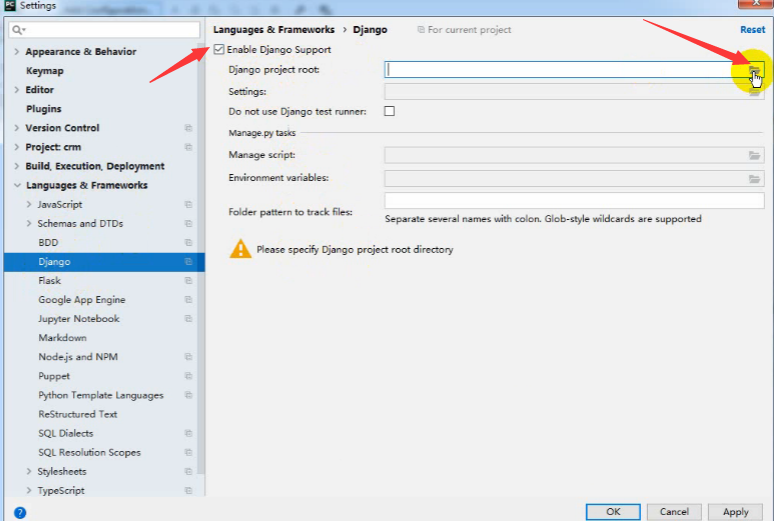Viewport: 774px width, 521px height.
Task: Click the search magnifier icon
Action: pyautogui.click(x=18, y=30)
